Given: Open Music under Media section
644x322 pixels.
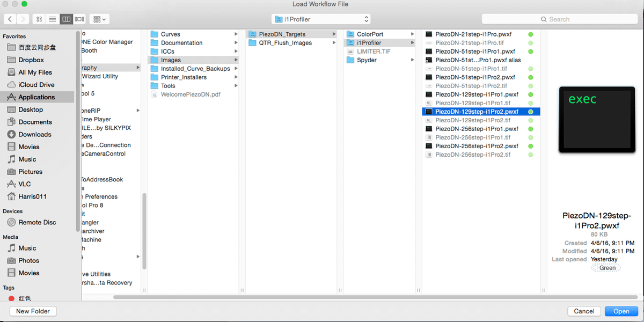Looking at the screenshot, I should pos(27,248).
